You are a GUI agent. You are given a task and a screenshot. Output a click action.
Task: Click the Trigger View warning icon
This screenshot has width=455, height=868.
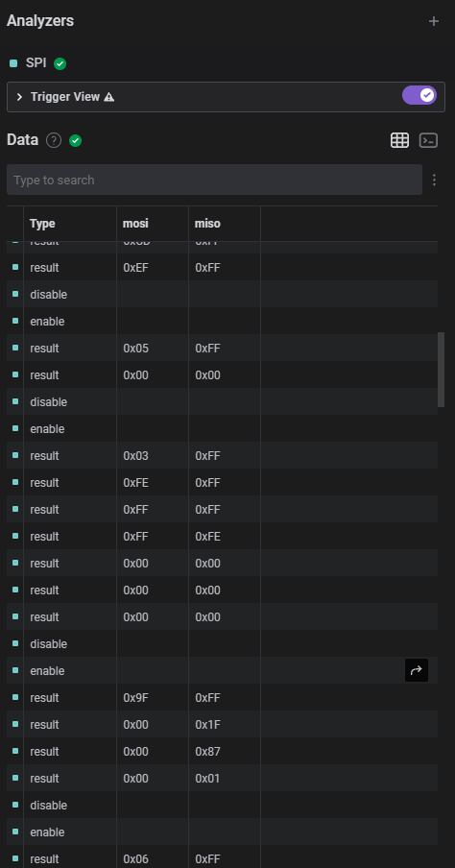[x=109, y=97]
